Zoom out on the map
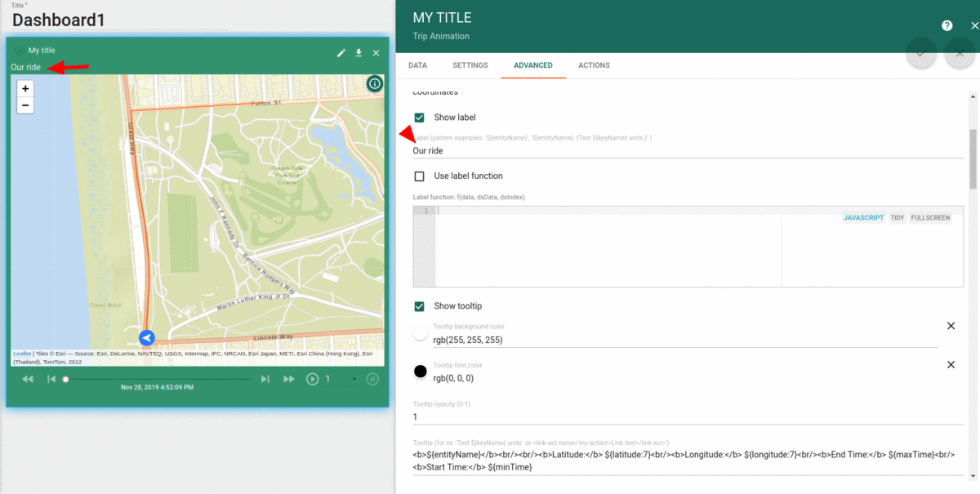The width and height of the screenshot is (980, 494). (25, 105)
